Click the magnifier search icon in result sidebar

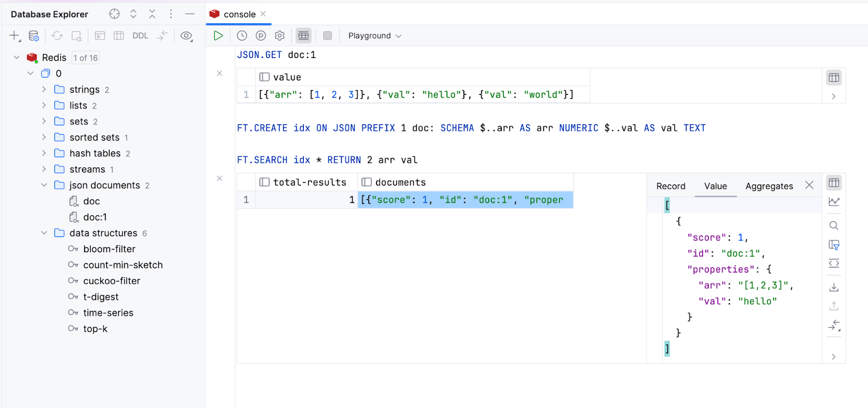(x=834, y=226)
